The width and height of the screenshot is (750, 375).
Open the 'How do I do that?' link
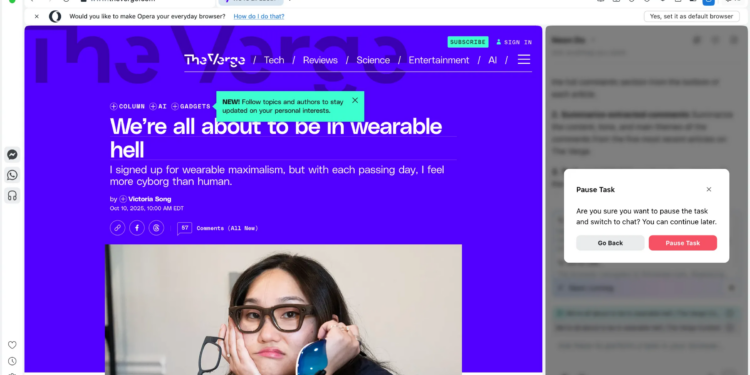[259, 16]
